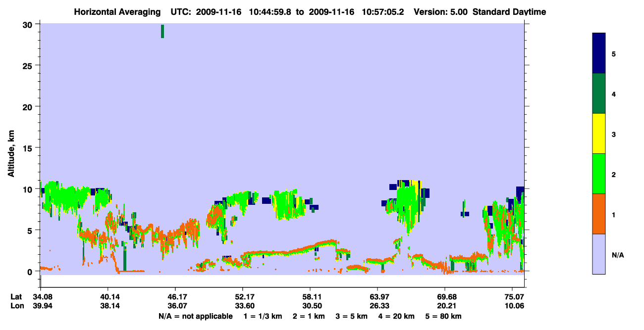Click the altitude tick label '20'
The width and height of the screenshot is (644, 330).
click(29, 106)
